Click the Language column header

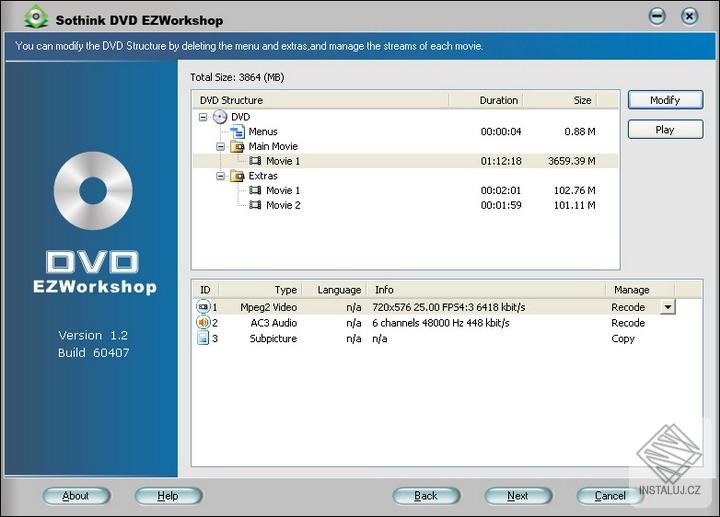[x=335, y=290]
